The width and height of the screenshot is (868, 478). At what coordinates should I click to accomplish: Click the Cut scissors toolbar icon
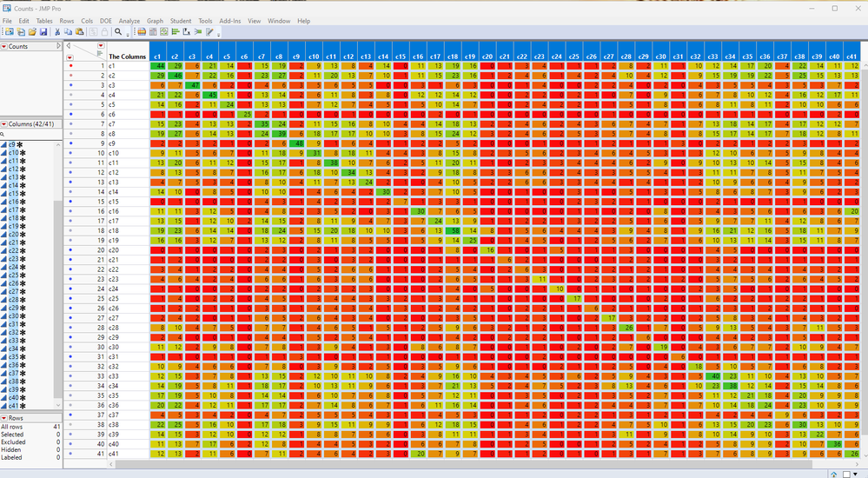[x=57, y=31]
